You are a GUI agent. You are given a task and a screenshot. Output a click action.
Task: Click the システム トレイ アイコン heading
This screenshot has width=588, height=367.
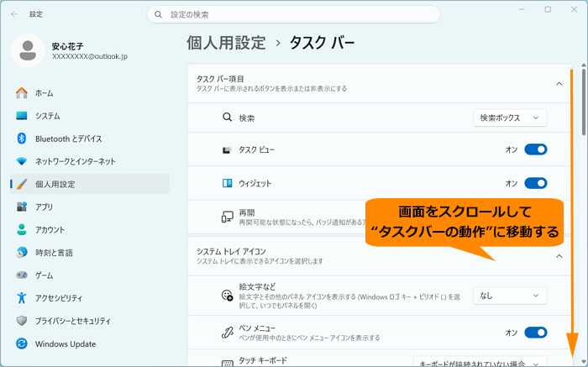click(231, 251)
